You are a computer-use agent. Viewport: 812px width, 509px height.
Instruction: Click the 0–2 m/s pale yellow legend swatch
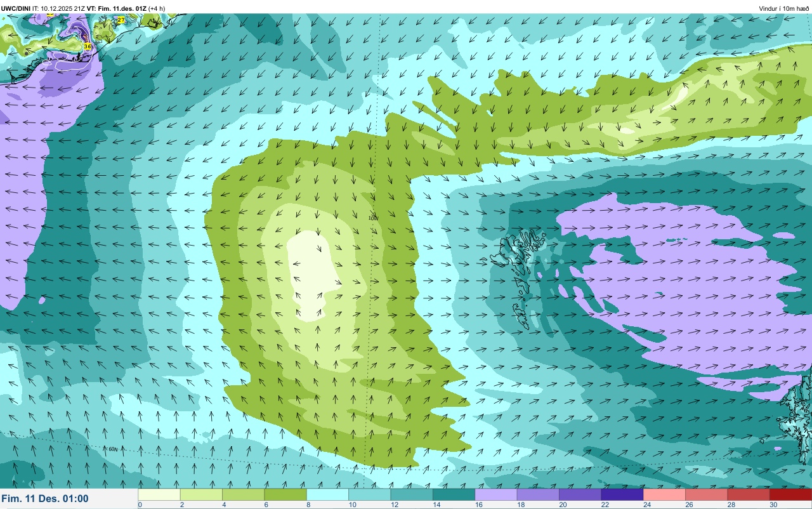point(159,494)
